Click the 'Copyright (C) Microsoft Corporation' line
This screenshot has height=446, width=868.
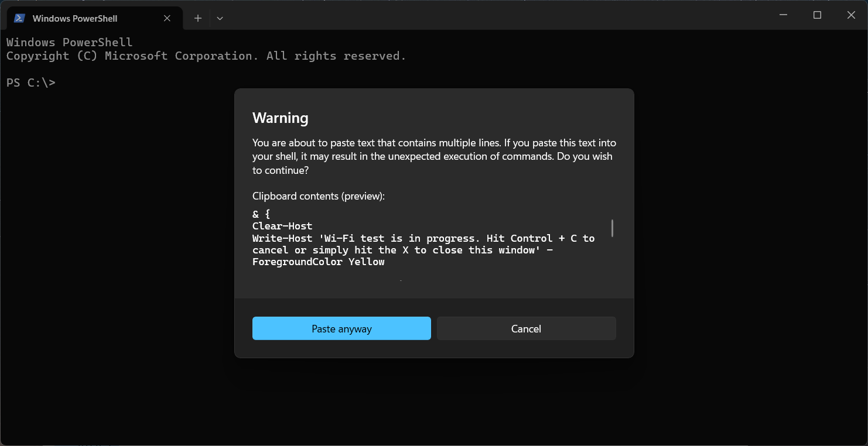coord(206,56)
